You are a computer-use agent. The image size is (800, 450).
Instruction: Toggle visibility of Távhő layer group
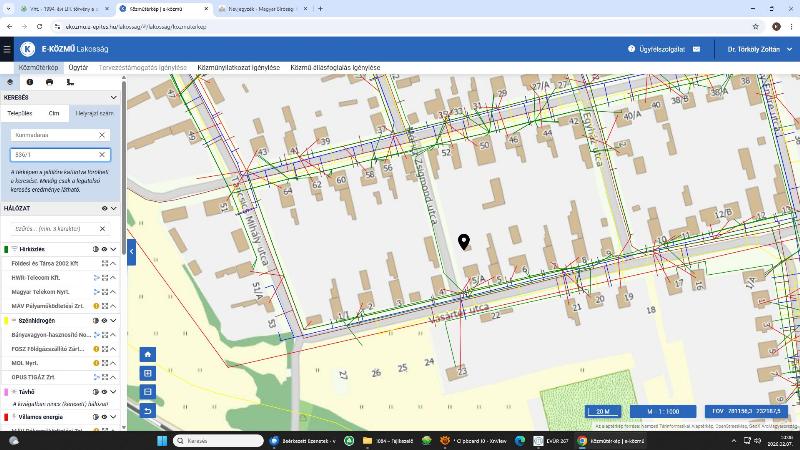(x=104, y=392)
